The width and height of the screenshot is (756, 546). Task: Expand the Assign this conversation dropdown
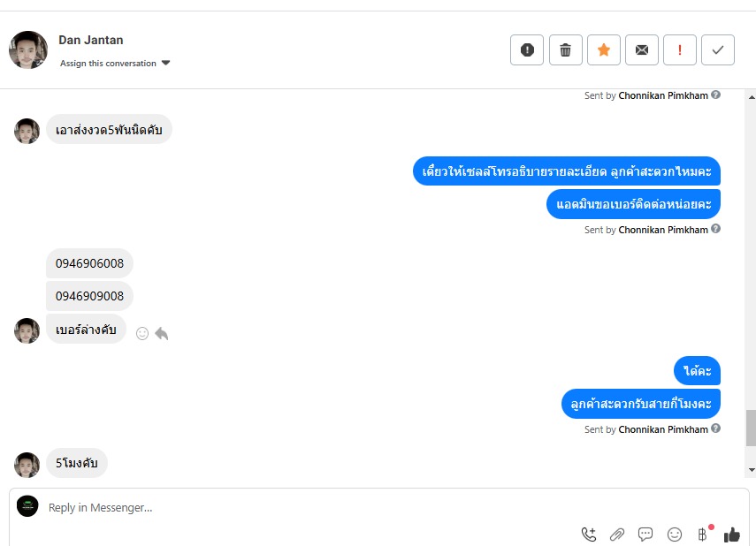115,63
